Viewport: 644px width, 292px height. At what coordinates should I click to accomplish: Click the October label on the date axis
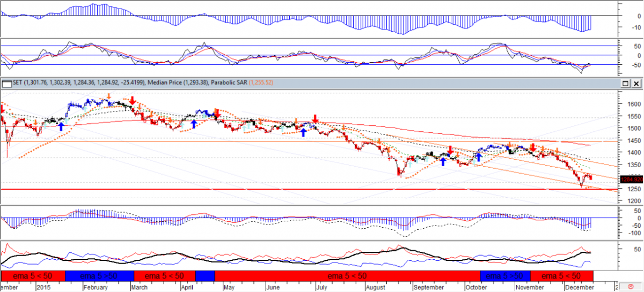477,287
